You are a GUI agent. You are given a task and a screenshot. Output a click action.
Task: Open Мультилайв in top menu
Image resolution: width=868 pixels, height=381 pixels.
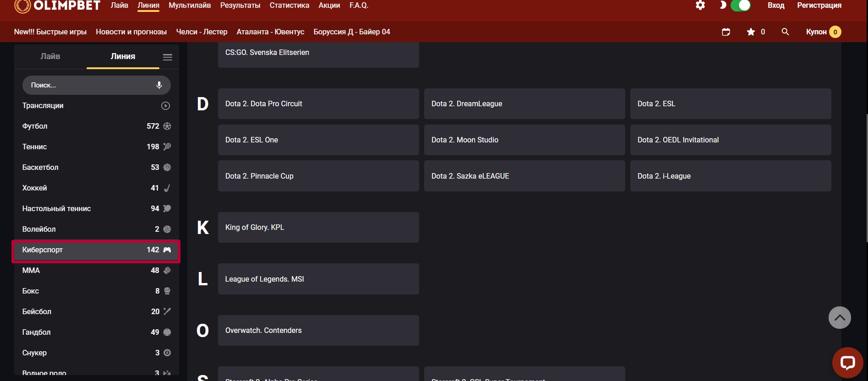(x=190, y=5)
